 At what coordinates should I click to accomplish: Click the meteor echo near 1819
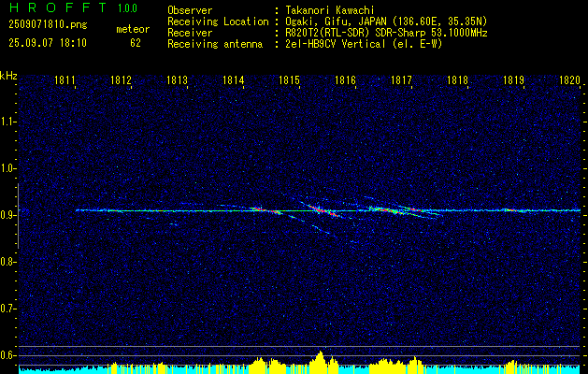[x=513, y=210]
